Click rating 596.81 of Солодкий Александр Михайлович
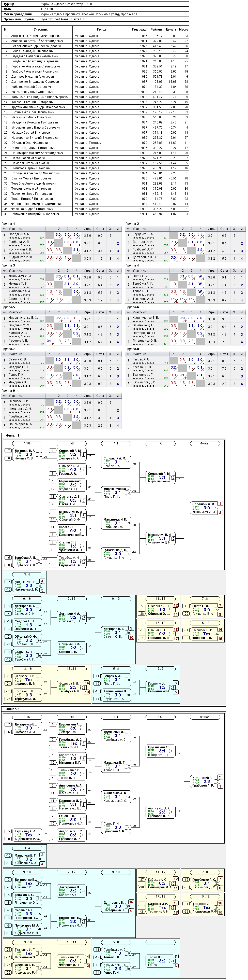248x980 pixels. [x=157, y=173]
